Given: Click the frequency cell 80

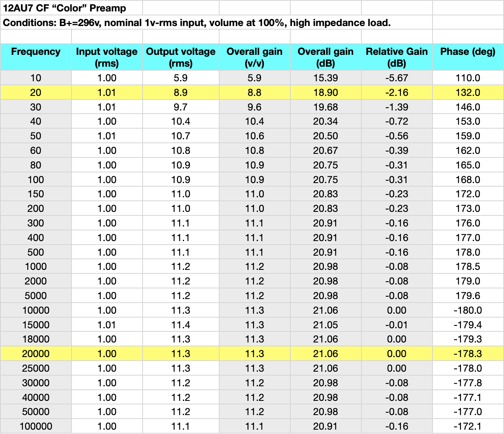Looking at the screenshot, I should [36, 165].
